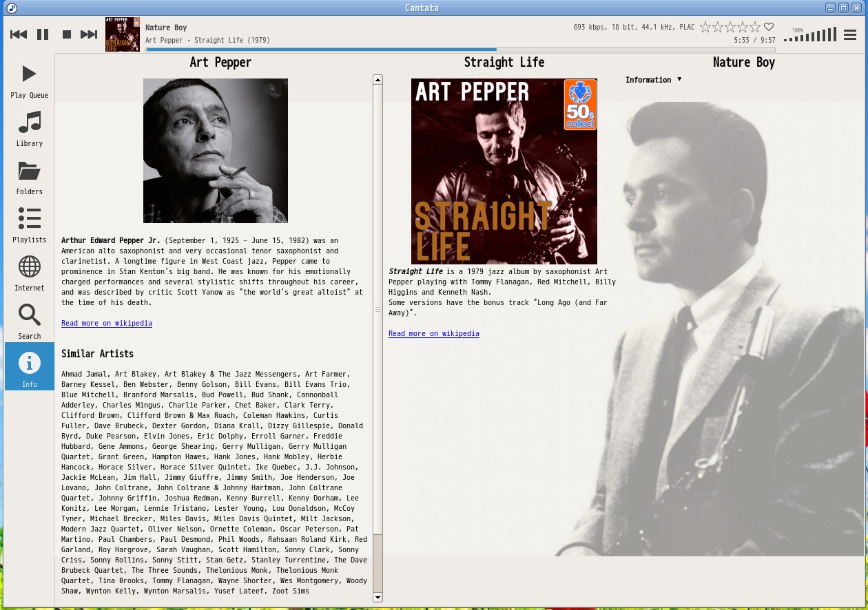Image resolution: width=868 pixels, height=610 pixels.
Task: Open the Internet sources view
Action: point(30,273)
